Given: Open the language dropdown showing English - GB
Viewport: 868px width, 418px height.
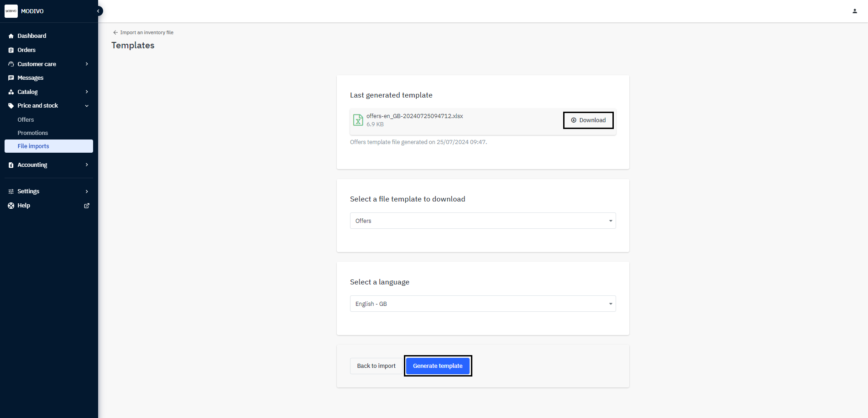Looking at the screenshot, I should [482, 304].
